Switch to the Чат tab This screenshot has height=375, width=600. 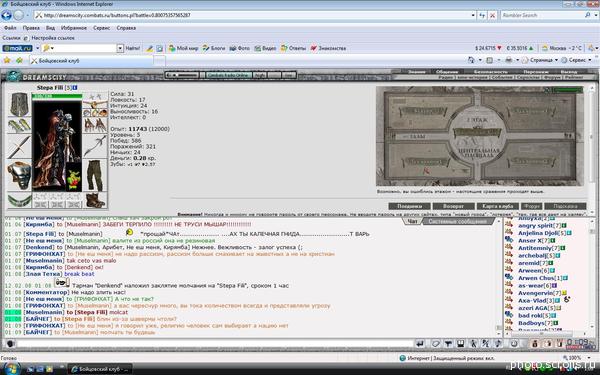[x=412, y=221]
